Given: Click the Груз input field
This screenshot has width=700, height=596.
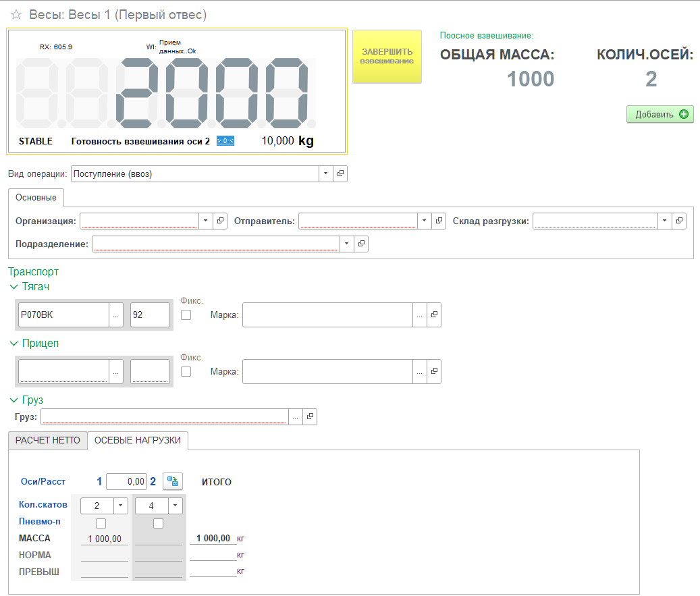Looking at the screenshot, I should (164, 417).
